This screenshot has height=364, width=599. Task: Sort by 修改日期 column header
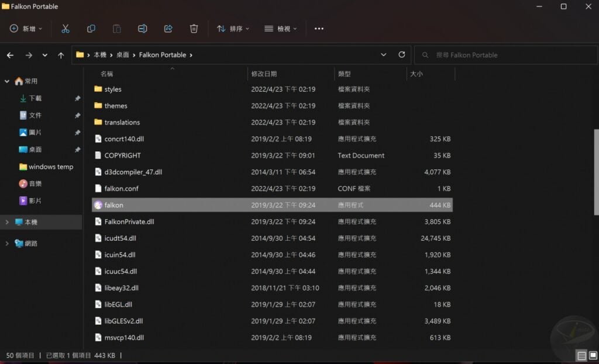coord(264,74)
